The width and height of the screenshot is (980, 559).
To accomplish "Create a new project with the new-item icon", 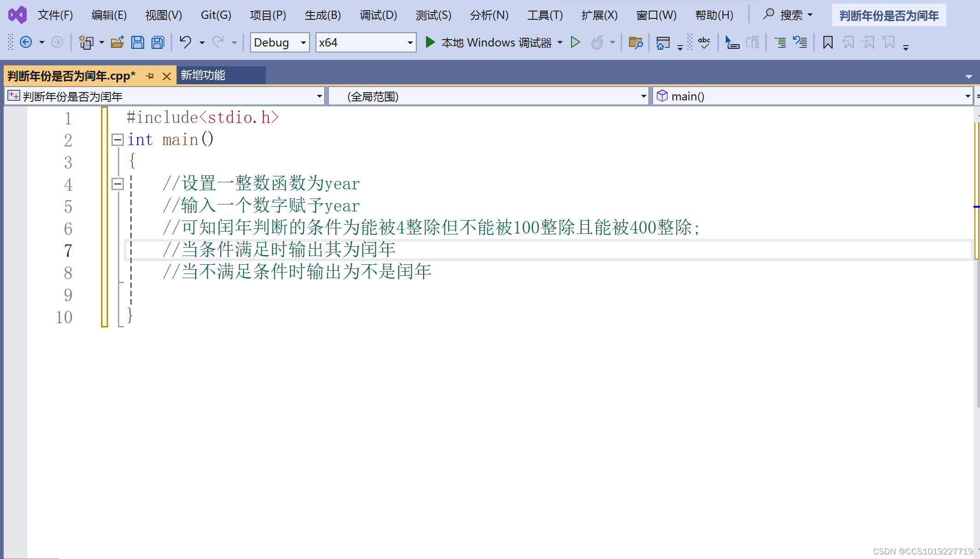I will click(x=86, y=42).
